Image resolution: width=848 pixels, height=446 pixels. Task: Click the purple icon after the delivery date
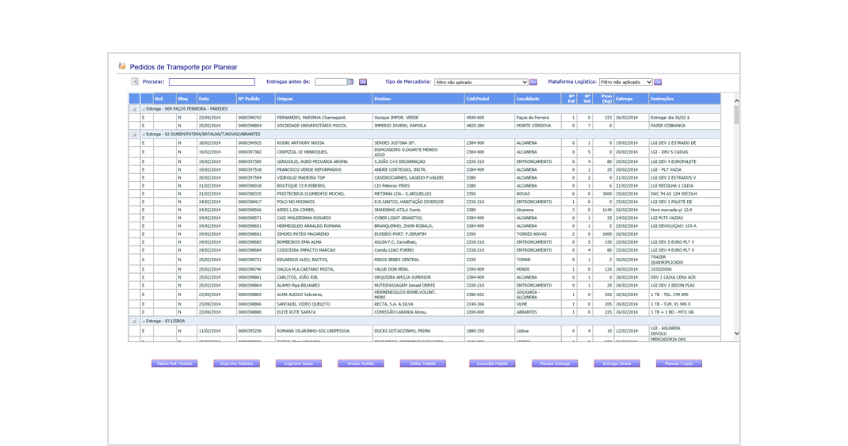(x=363, y=82)
